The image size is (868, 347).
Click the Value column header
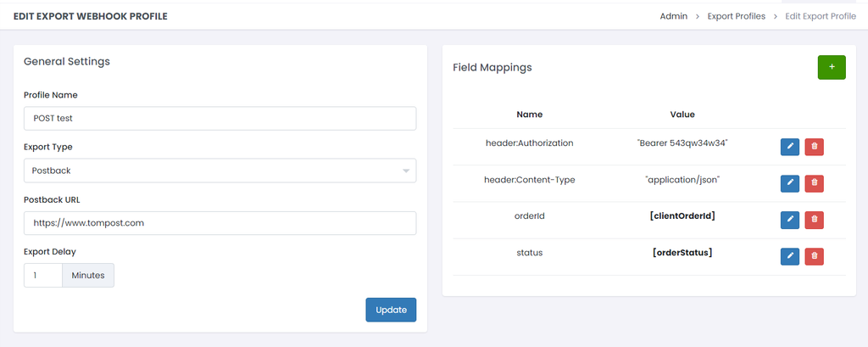pos(682,115)
